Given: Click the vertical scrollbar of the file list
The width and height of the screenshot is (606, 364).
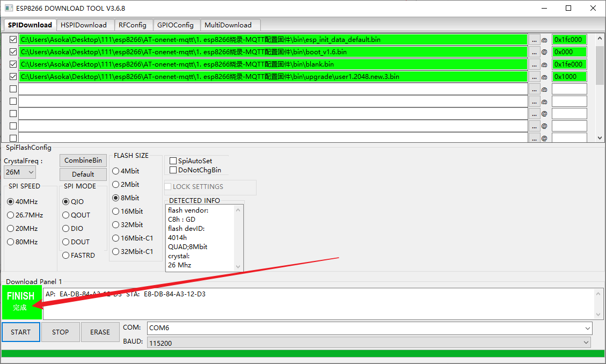Looking at the screenshot, I should point(600,88).
